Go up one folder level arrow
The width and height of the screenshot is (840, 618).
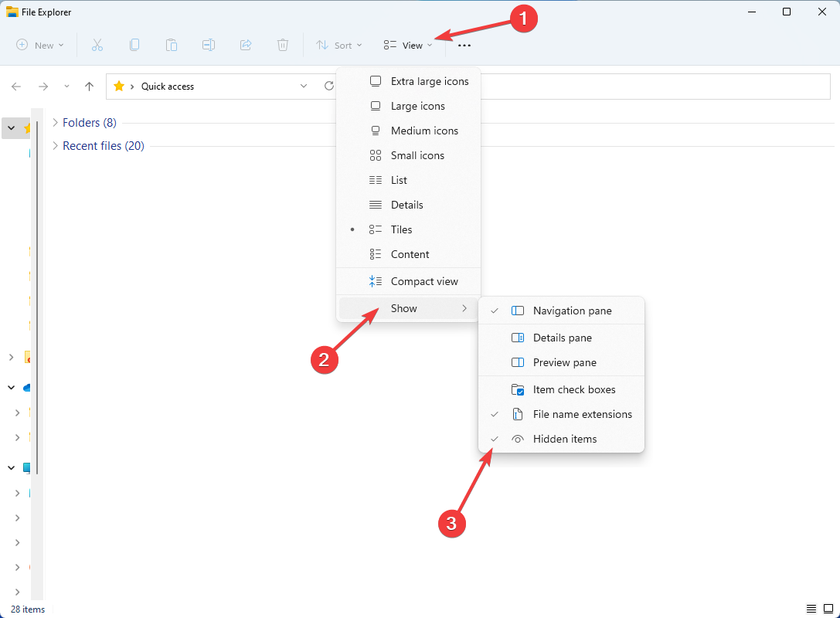point(89,87)
